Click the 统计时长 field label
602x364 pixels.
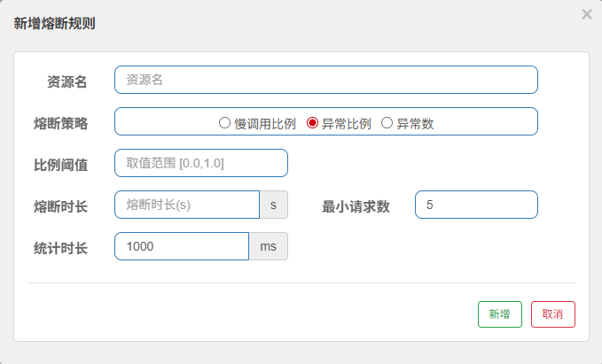(59, 248)
